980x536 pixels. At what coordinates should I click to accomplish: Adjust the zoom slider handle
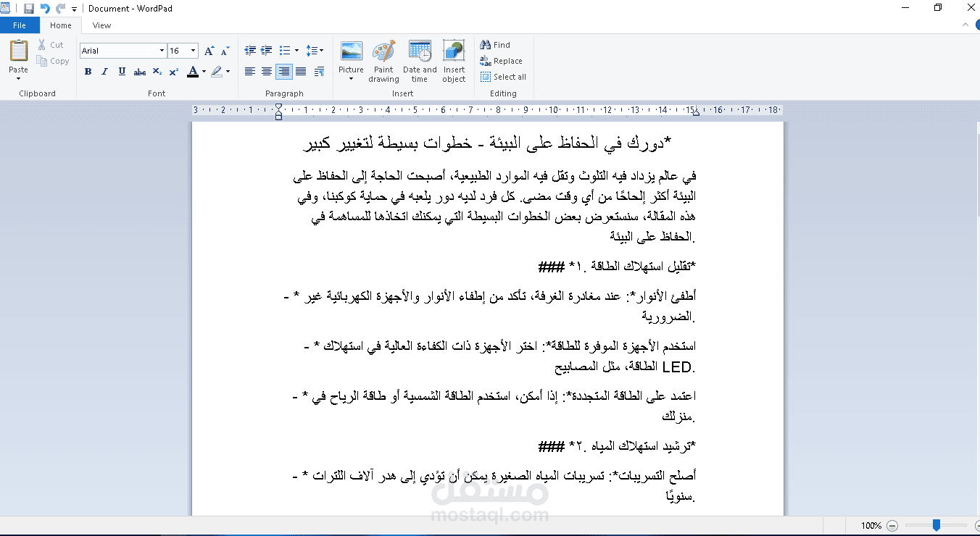pyautogui.click(x=937, y=525)
